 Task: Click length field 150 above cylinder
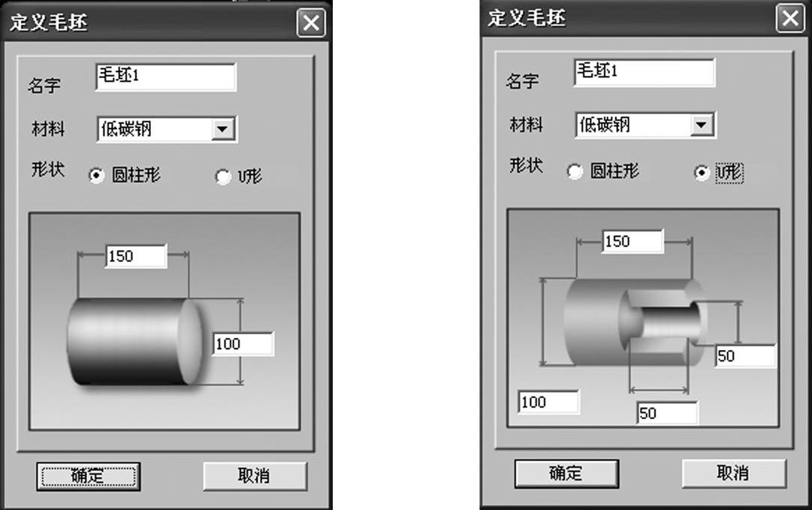coord(136,256)
